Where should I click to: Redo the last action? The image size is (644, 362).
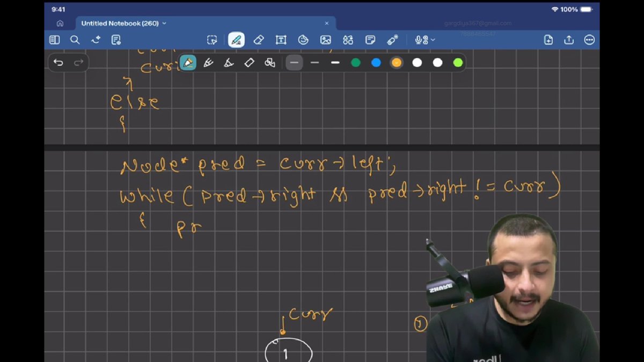pyautogui.click(x=78, y=63)
